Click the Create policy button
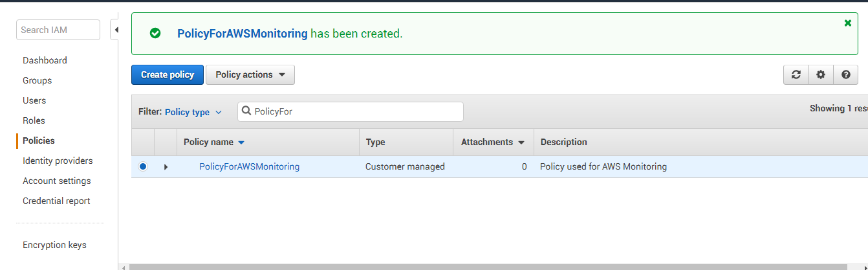The image size is (868, 270). (x=168, y=74)
